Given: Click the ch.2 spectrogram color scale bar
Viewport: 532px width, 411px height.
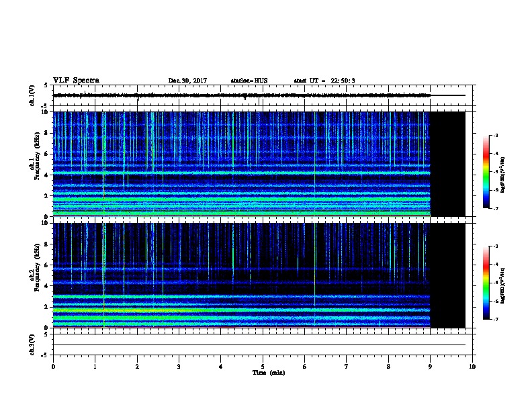Looking at the screenshot, I should tap(486, 283).
